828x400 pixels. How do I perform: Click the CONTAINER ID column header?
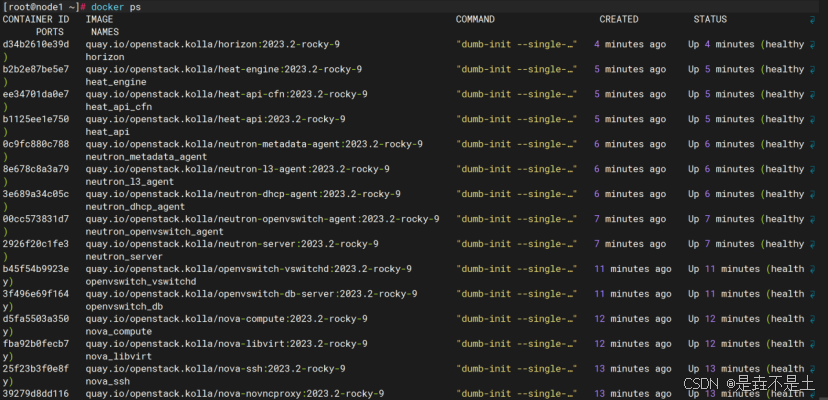pos(36,19)
